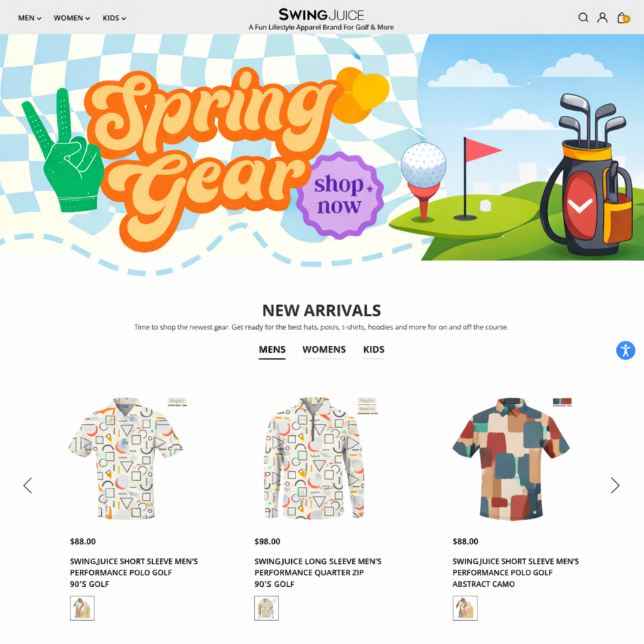The width and height of the screenshot is (644, 644).
Task: Advance the carousel with right arrow
Action: tap(615, 486)
